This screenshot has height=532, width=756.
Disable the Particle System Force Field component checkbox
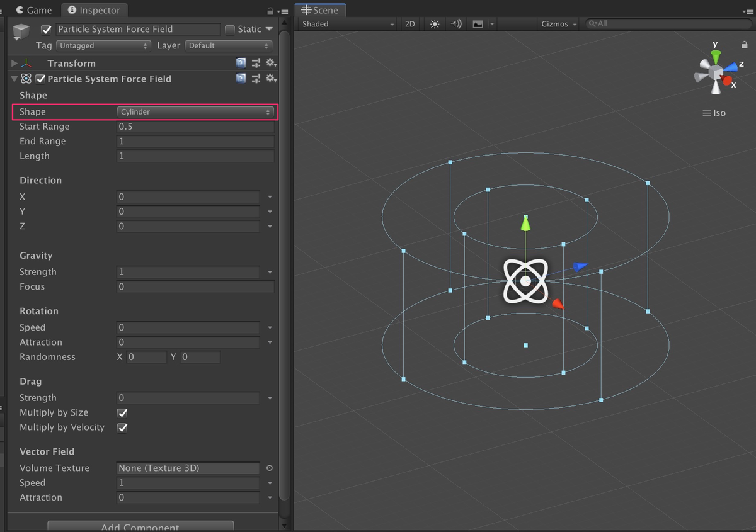41,79
